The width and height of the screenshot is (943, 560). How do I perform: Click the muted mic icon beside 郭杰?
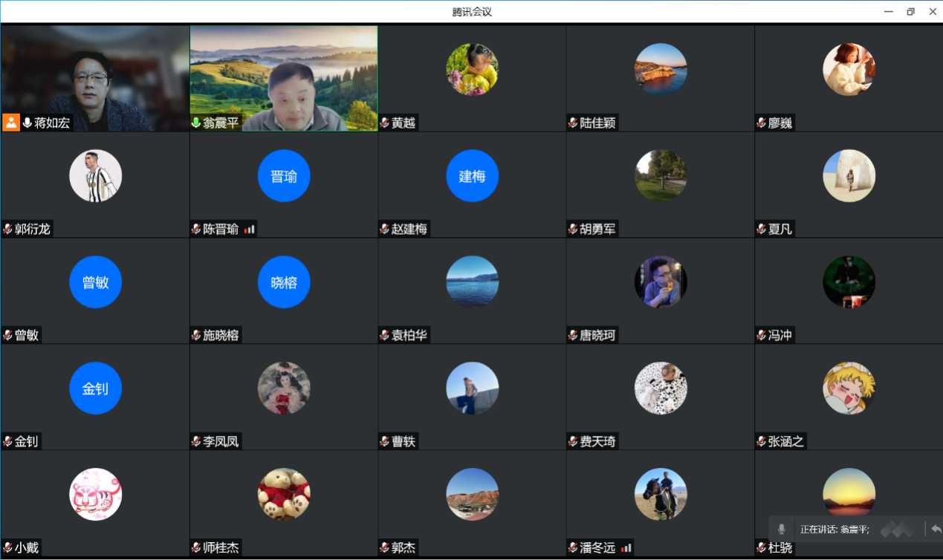click(x=385, y=547)
